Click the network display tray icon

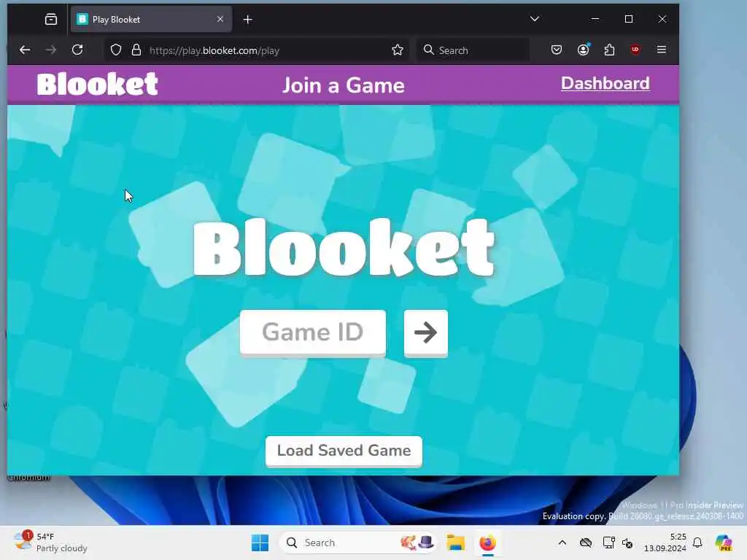pyautogui.click(x=608, y=542)
